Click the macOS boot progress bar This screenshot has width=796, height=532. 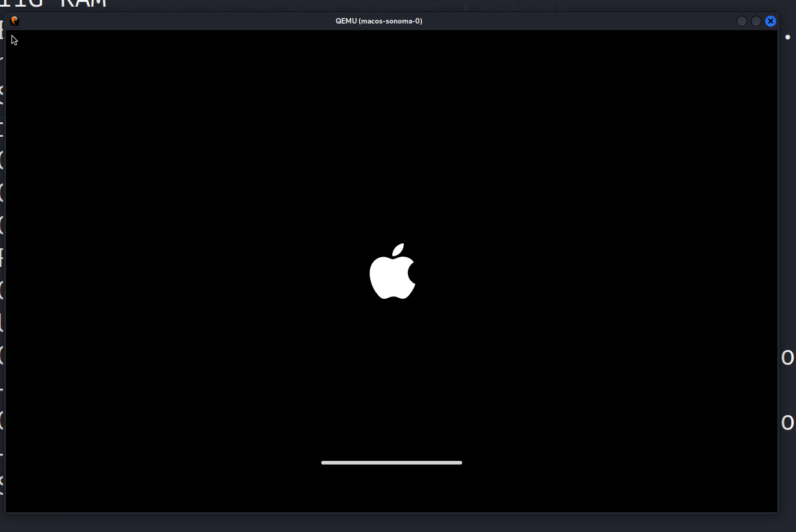(392, 463)
